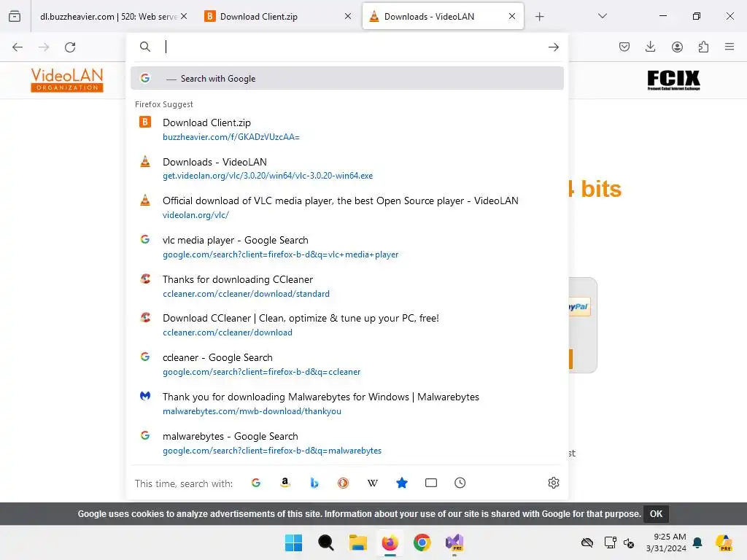The image size is (747, 560).
Task: Open a new tab with plus
Action: [539, 17]
